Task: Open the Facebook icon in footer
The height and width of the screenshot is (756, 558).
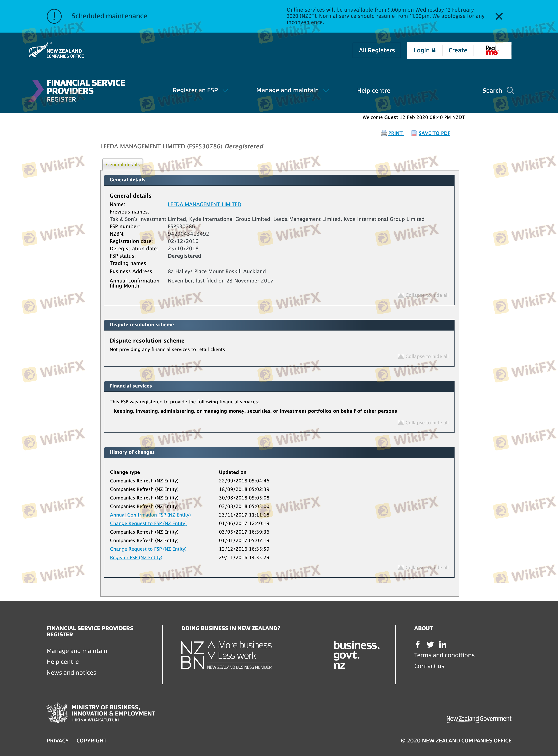Action: click(x=418, y=645)
